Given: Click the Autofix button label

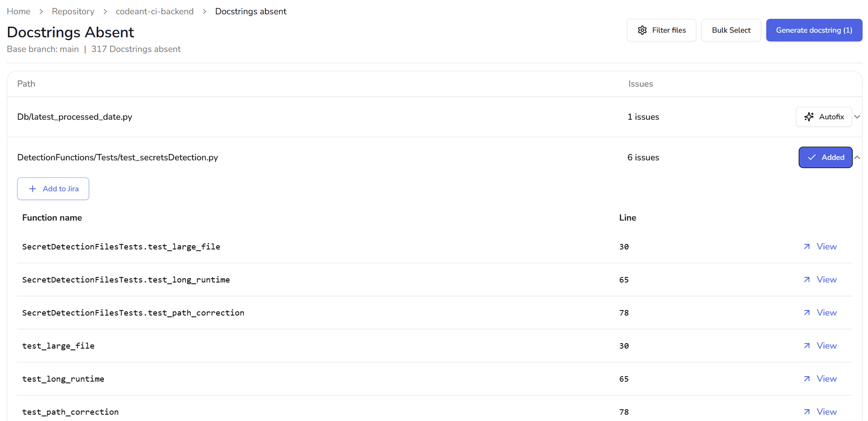Looking at the screenshot, I should pos(832,117).
